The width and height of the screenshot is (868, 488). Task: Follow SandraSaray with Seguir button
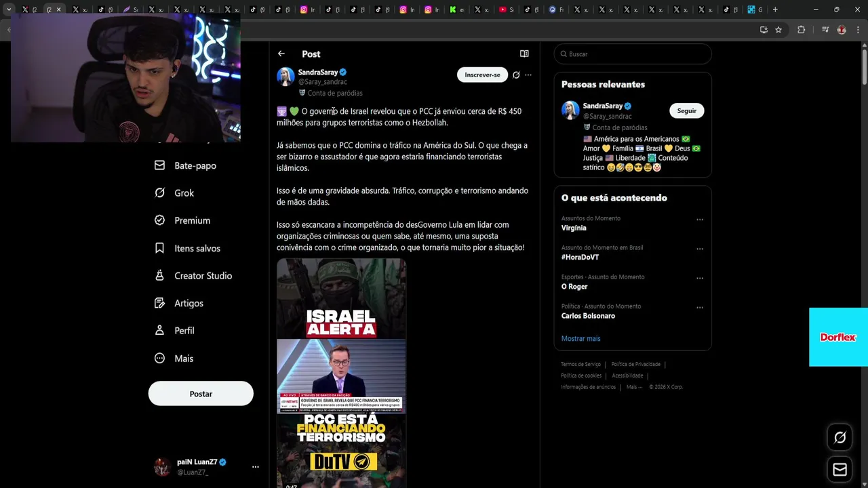coord(686,110)
